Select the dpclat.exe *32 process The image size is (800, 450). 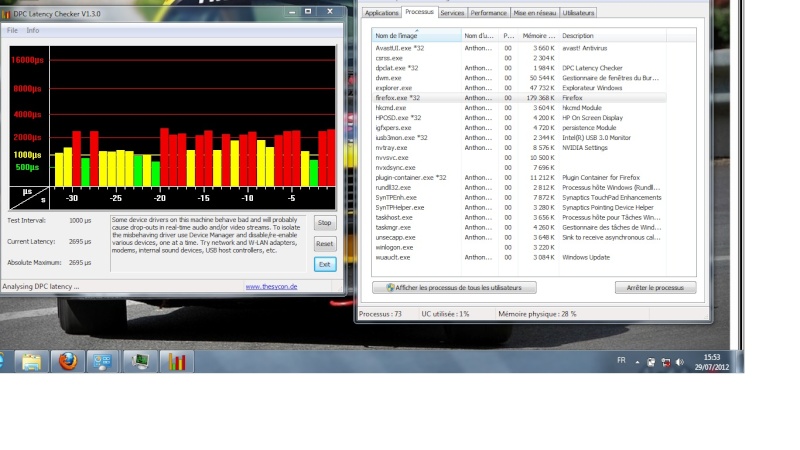click(519, 68)
